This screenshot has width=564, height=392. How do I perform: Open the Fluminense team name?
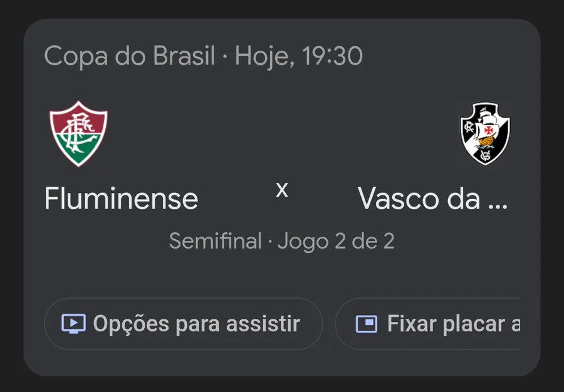coord(121,199)
